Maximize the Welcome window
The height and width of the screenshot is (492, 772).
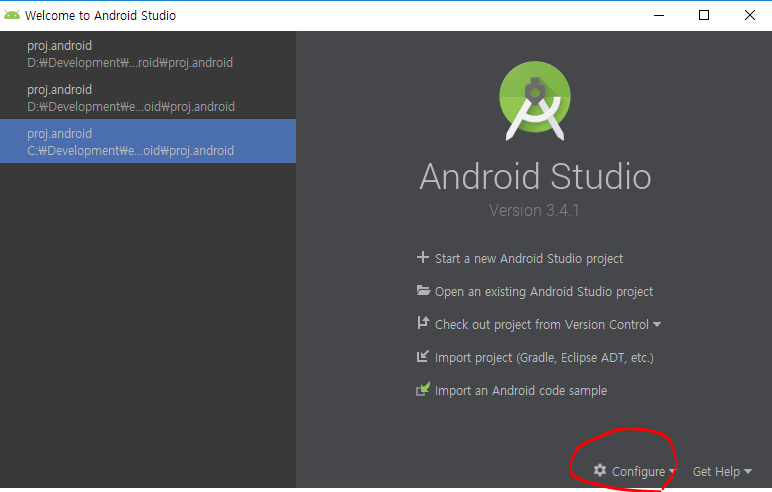704,15
